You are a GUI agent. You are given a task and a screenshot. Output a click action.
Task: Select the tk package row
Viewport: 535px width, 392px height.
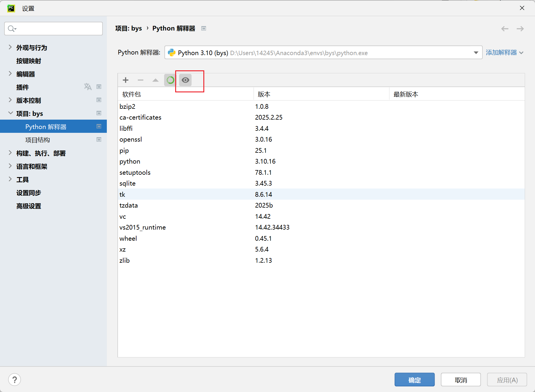tap(321, 194)
